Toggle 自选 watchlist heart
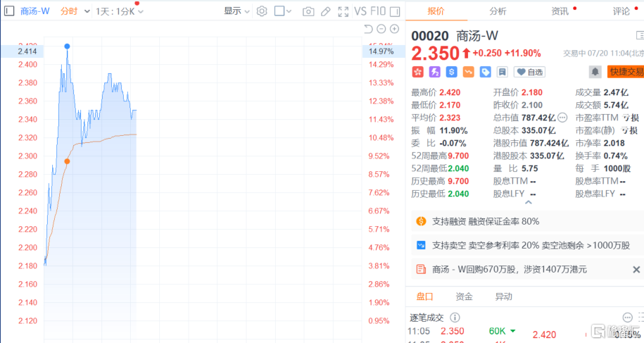The image size is (644, 343). 530,72
